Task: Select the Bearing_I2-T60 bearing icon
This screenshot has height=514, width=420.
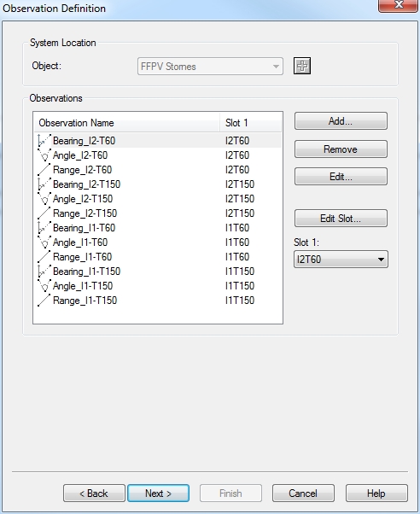Action: [x=44, y=140]
